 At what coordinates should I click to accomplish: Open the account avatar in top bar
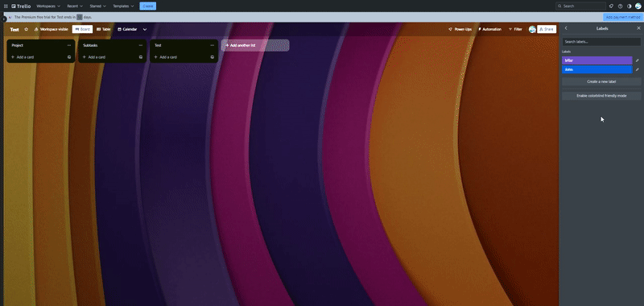(638, 6)
